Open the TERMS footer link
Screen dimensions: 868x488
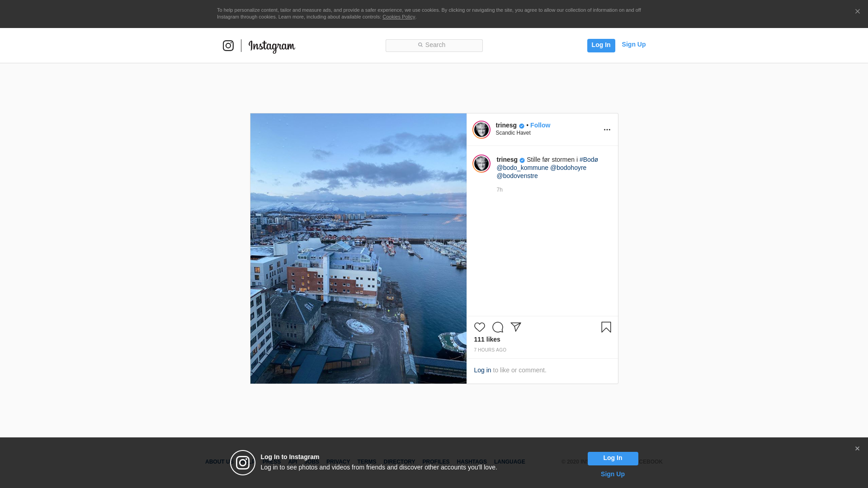click(367, 462)
